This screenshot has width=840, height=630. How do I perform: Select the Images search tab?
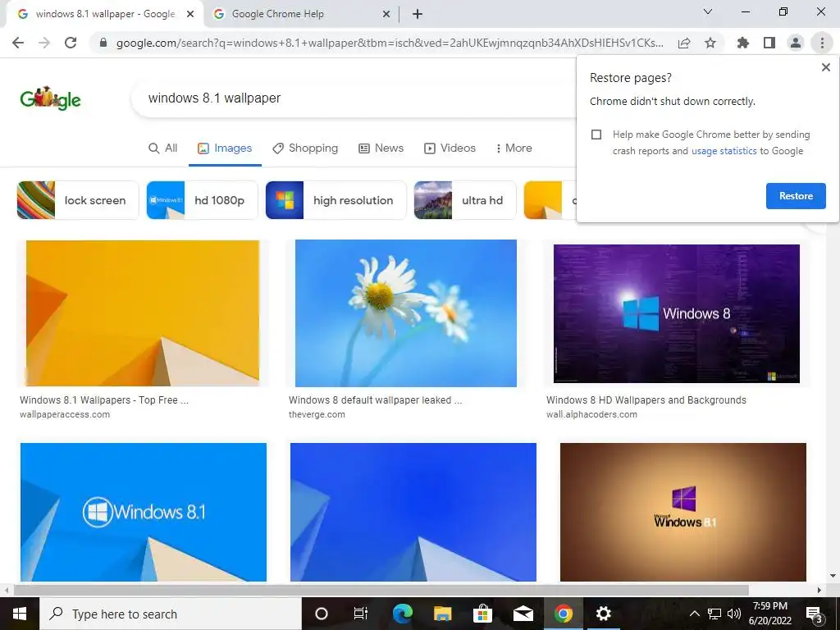[x=225, y=148]
